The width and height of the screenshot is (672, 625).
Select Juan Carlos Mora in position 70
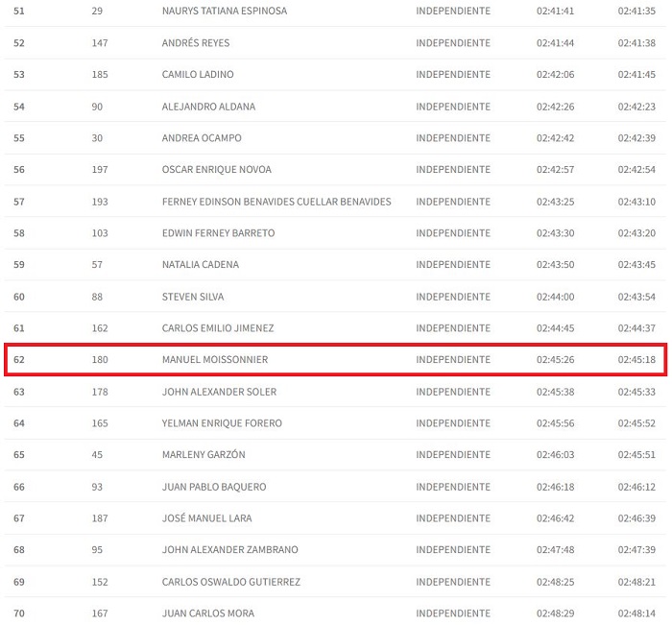[x=208, y=613]
